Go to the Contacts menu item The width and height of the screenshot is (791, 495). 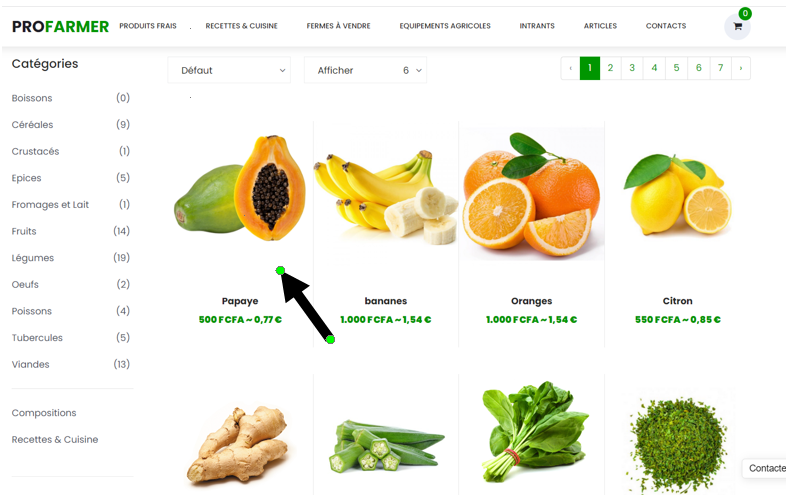pos(666,26)
